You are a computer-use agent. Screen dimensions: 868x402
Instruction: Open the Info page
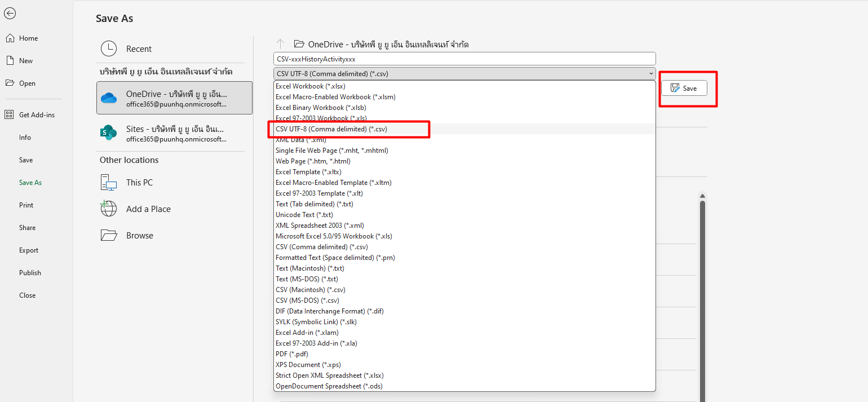pyautogui.click(x=25, y=138)
